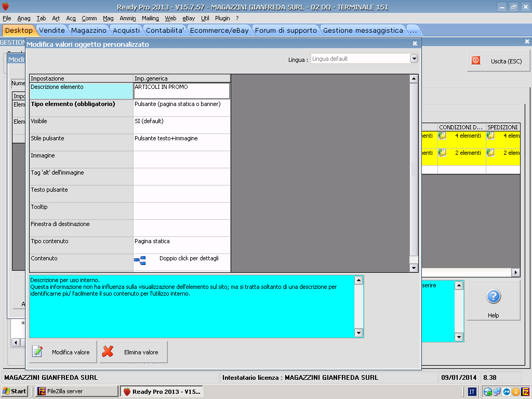Click the Uscita (ESC) button

498,61
